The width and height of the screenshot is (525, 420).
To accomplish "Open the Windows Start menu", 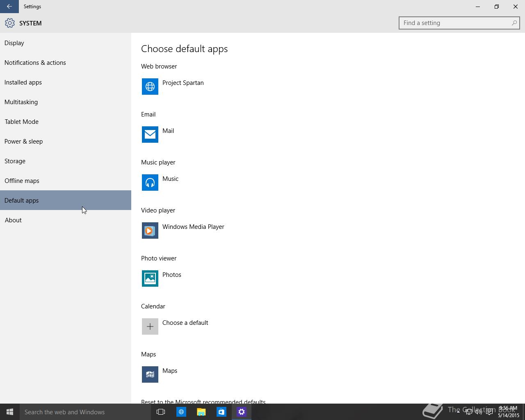I will click(x=10, y=412).
